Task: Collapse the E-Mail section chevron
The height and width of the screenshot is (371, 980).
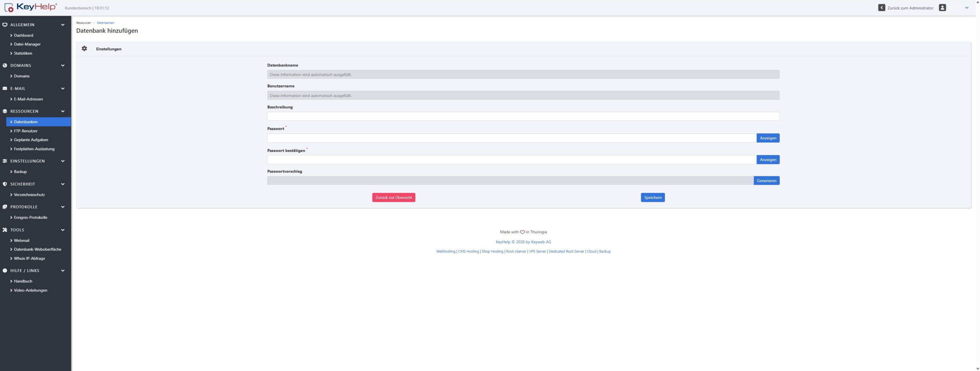Action: click(63, 88)
